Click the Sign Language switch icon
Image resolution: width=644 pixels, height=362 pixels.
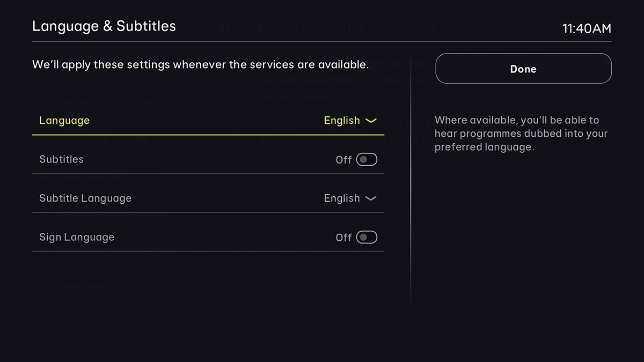(367, 237)
